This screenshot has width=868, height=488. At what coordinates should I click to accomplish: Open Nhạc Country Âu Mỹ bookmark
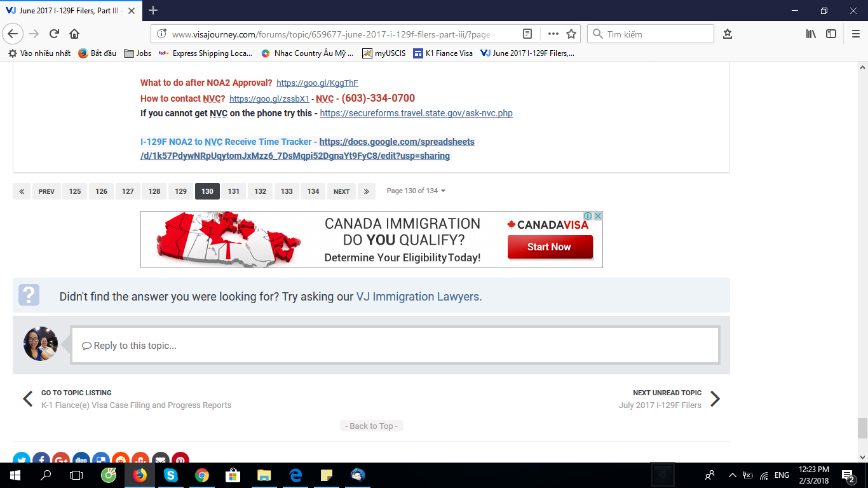[x=308, y=53]
